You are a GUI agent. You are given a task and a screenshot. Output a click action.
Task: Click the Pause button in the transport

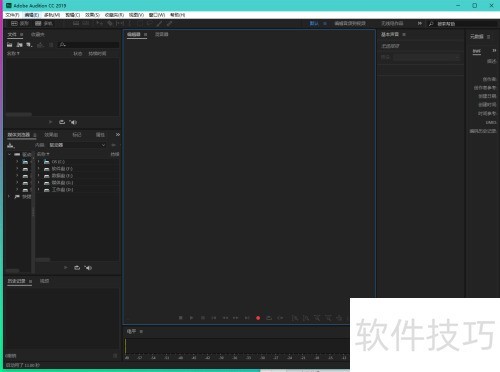(x=203, y=318)
